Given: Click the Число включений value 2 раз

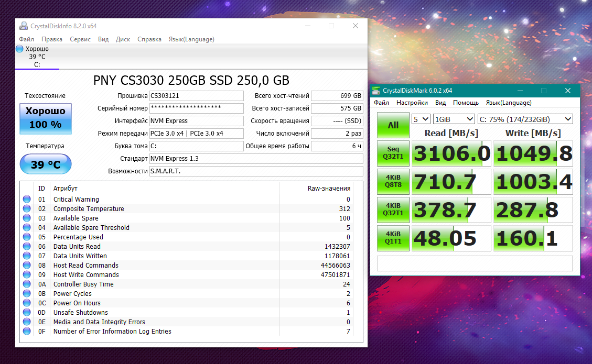Looking at the screenshot, I should pyautogui.click(x=337, y=134).
